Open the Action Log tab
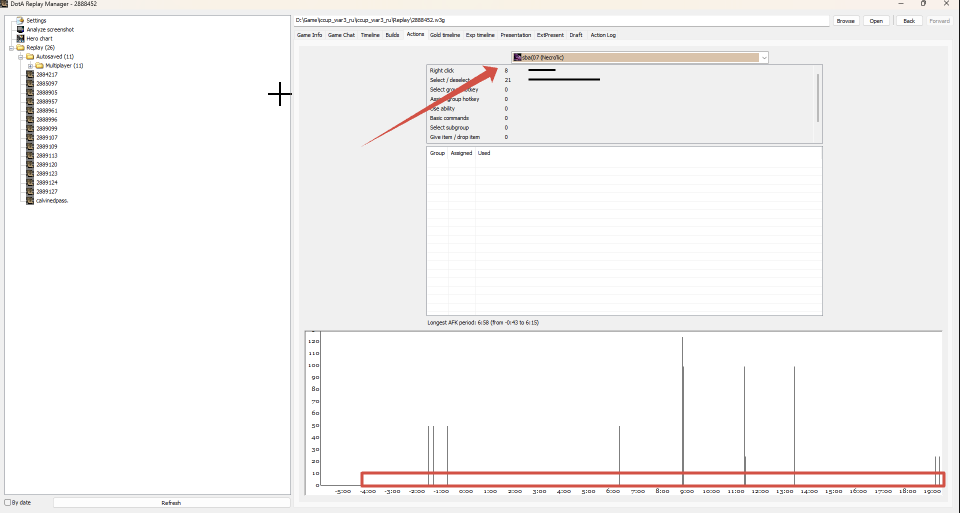The width and height of the screenshot is (960, 513). pyautogui.click(x=603, y=35)
